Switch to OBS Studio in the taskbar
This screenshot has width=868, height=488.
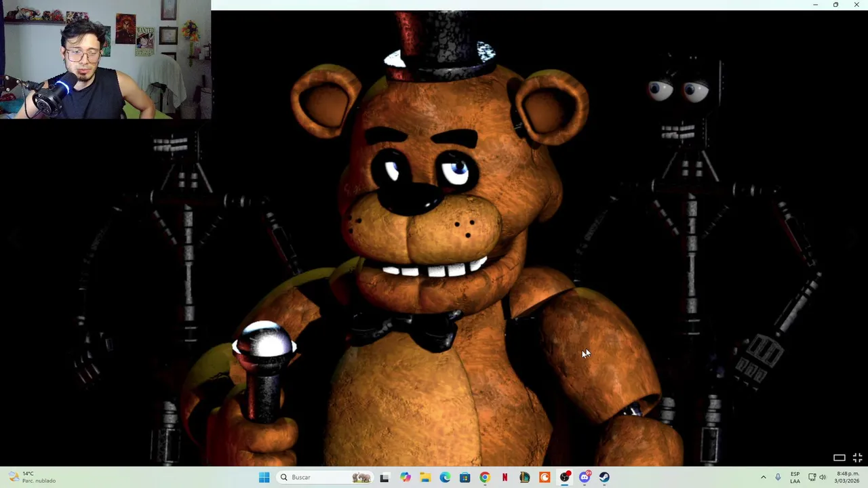(x=565, y=477)
